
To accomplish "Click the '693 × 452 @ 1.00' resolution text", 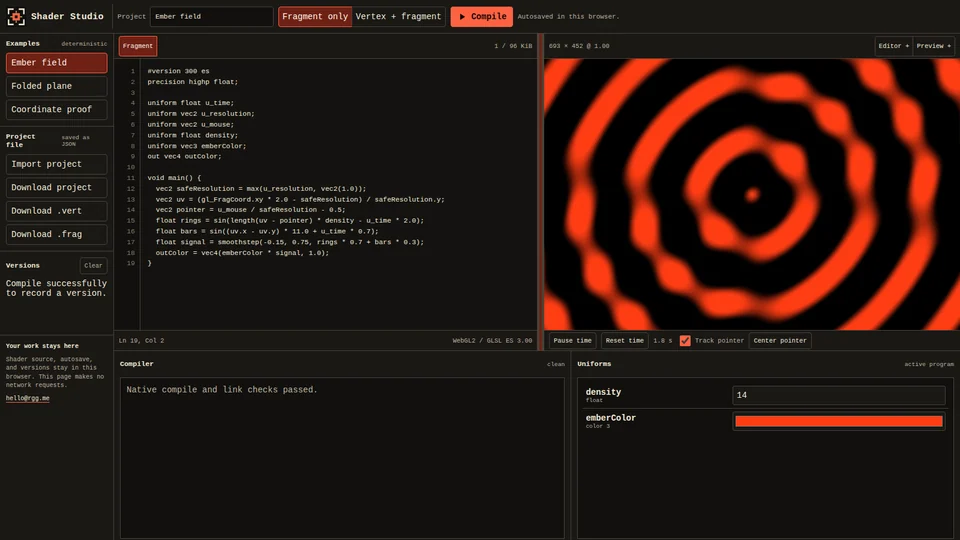I will point(579,46).
